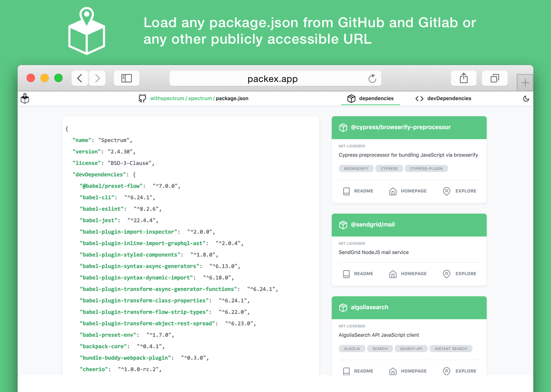The image size is (551, 392).
Task: Select the CYPRESS-PLUGIN tag
Action: point(426,168)
